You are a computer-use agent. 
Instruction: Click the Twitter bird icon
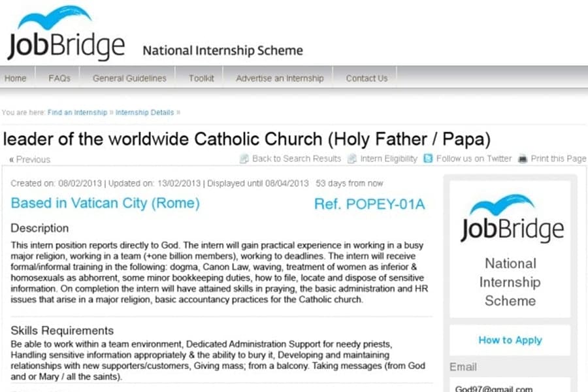tap(428, 158)
